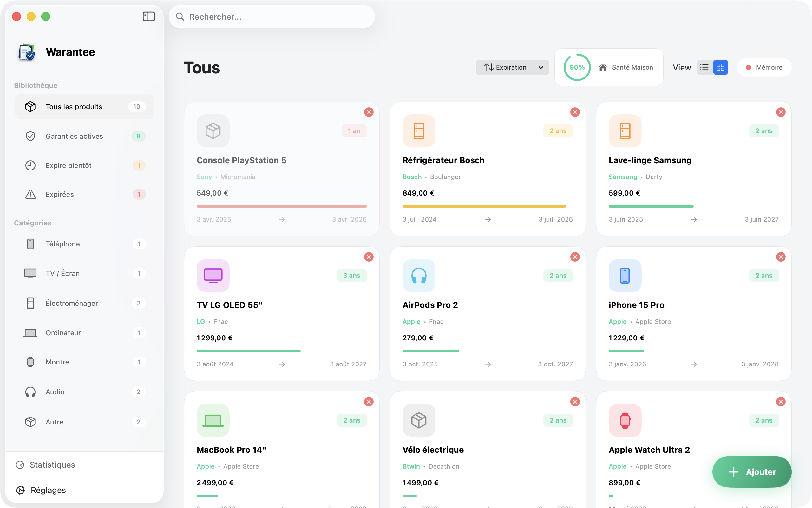
Task: Click the Btwin brand link
Action: pyautogui.click(x=411, y=466)
